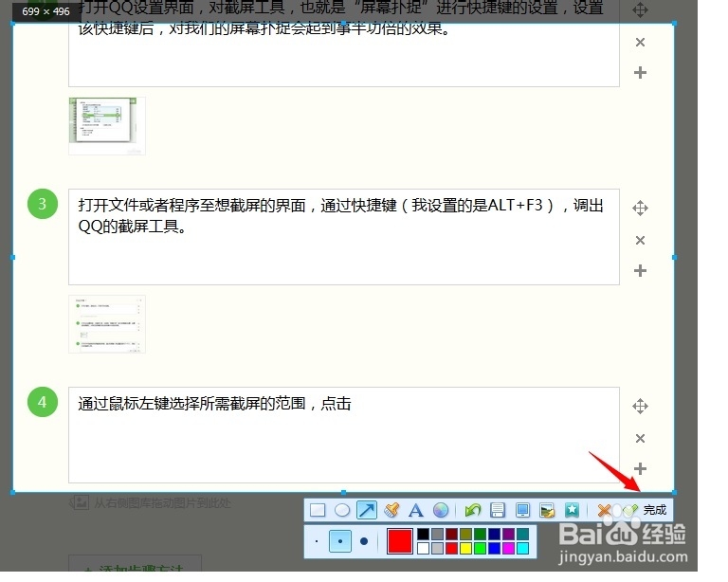The height and width of the screenshot is (582, 728).
Task: Pick the light gray color swatch
Action: [x=437, y=548]
